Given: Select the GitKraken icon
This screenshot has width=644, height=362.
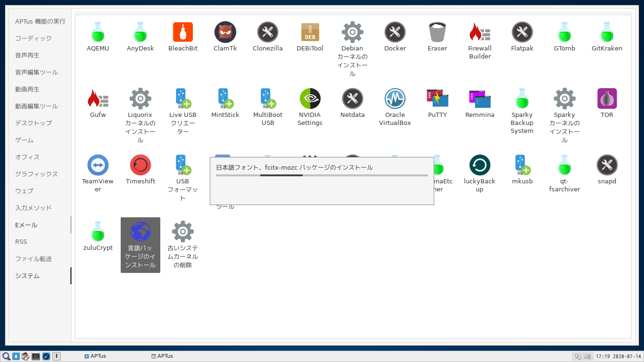Looking at the screenshot, I should coord(607,32).
